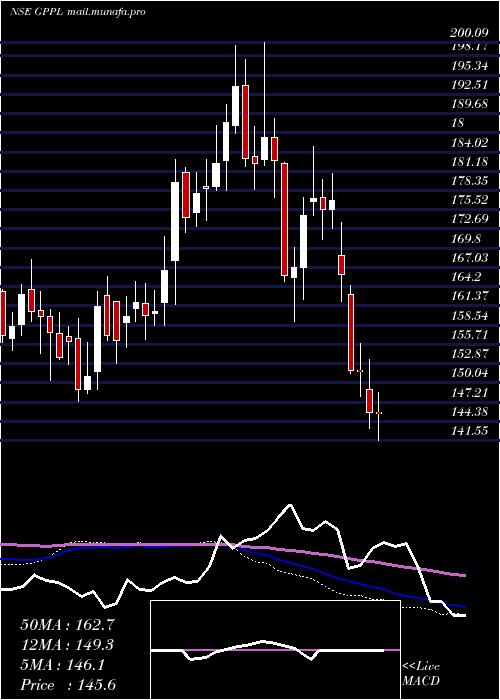The height and width of the screenshot is (700, 500).
Task: Click the 195.34 price axis label
Action: coord(469,66)
